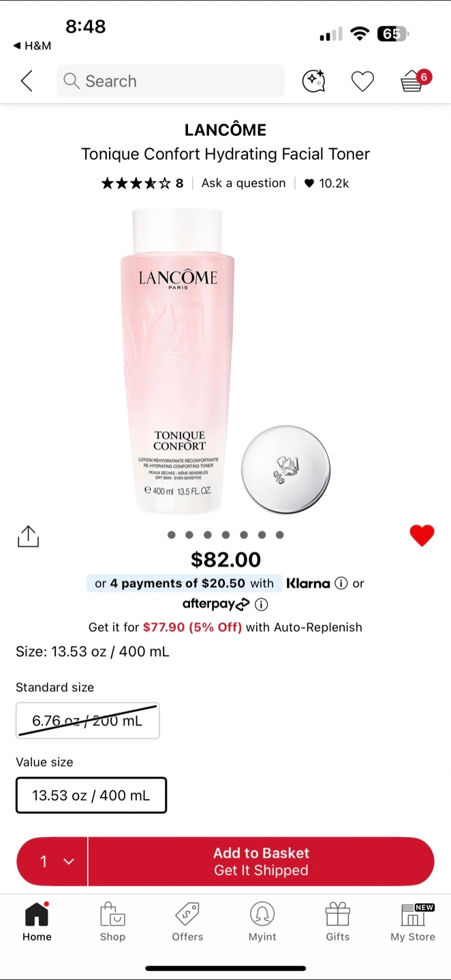Tap the share product icon
The width and height of the screenshot is (451, 980).
[x=28, y=536]
